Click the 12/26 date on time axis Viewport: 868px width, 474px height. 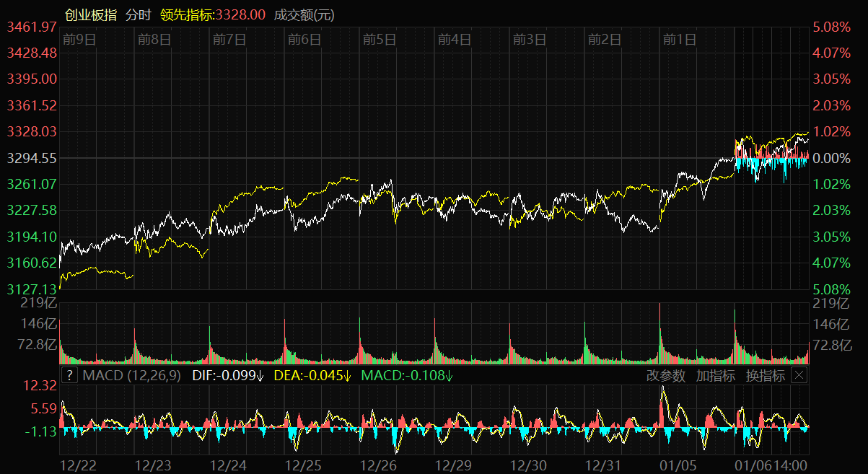click(x=379, y=465)
